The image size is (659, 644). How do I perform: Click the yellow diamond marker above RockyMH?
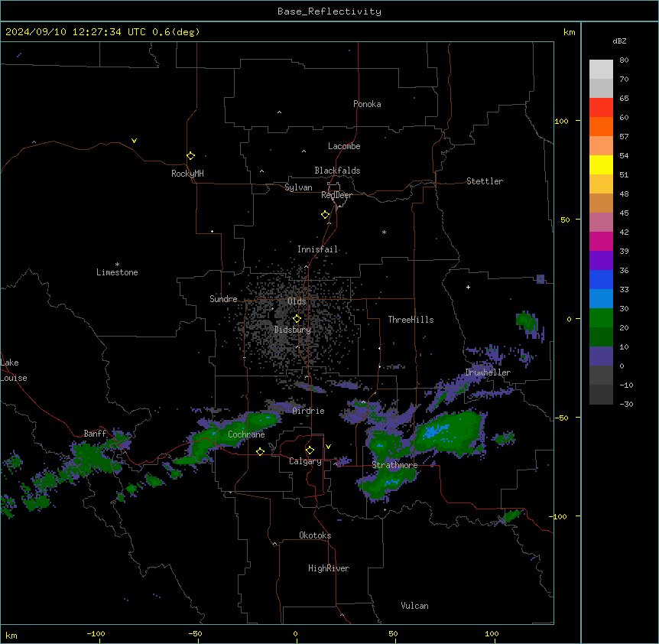pos(191,156)
